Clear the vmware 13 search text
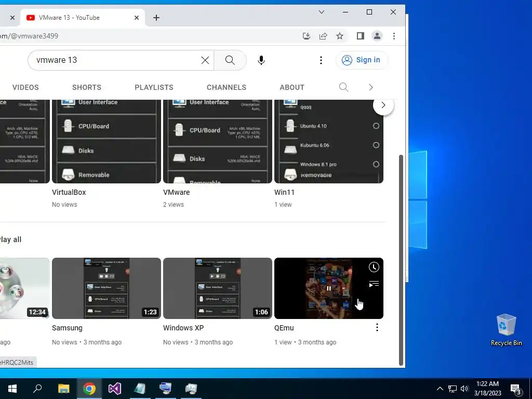Viewport: 532px width, 399px height. (x=205, y=60)
